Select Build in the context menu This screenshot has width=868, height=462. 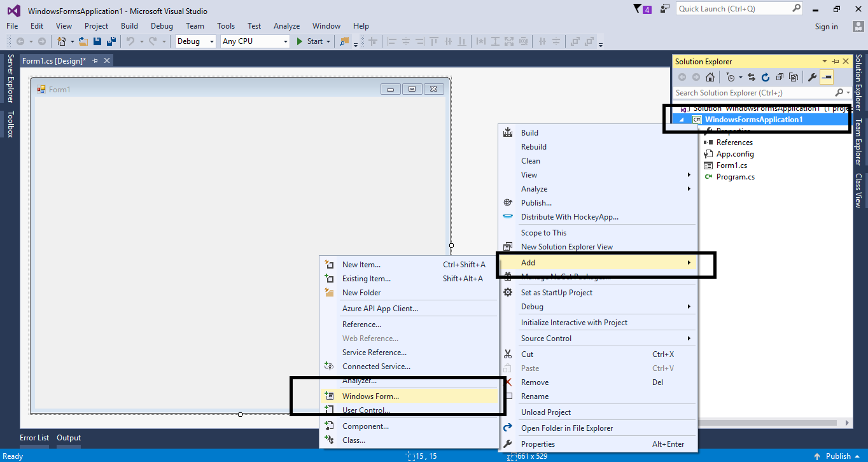pyautogui.click(x=598, y=133)
